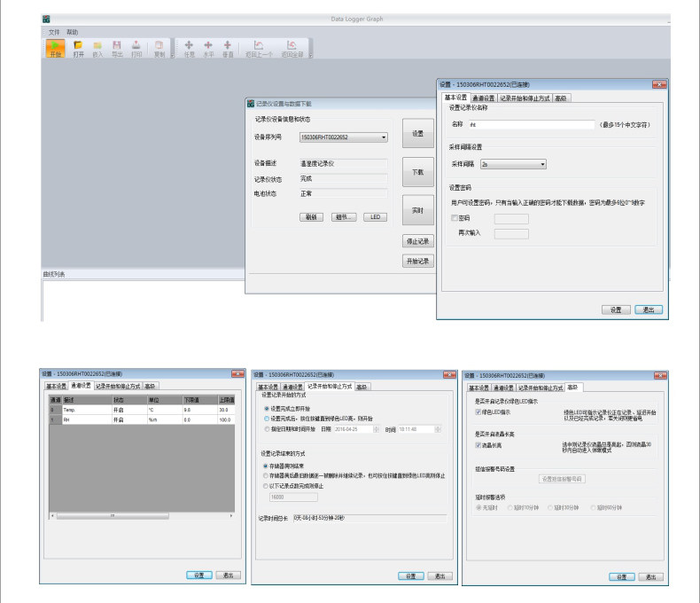The image size is (700, 603).
Task: Click the 100.0 upper limit cell of the RH row
Action: click(x=226, y=419)
